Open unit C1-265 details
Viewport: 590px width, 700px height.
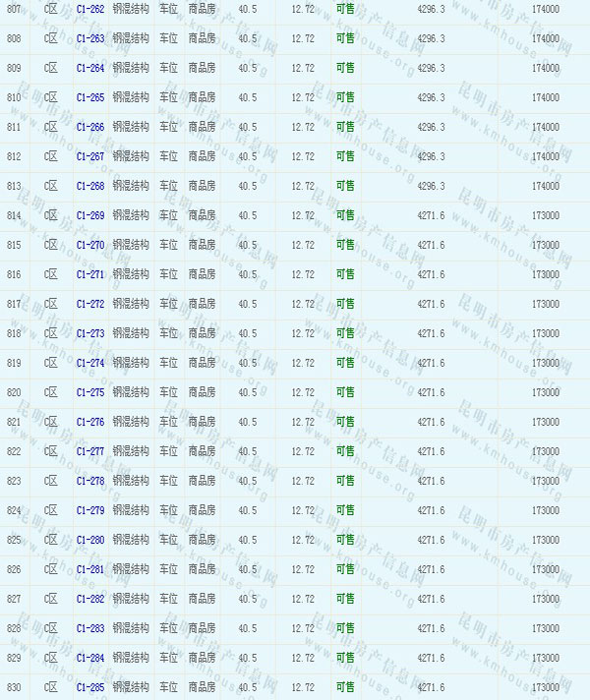coord(89,98)
